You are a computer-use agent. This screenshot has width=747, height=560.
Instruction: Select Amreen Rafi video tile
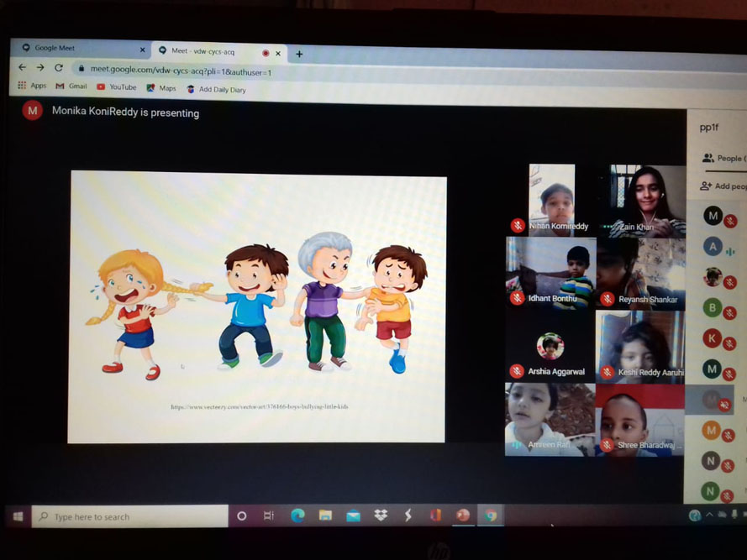click(x=550, y=420)
